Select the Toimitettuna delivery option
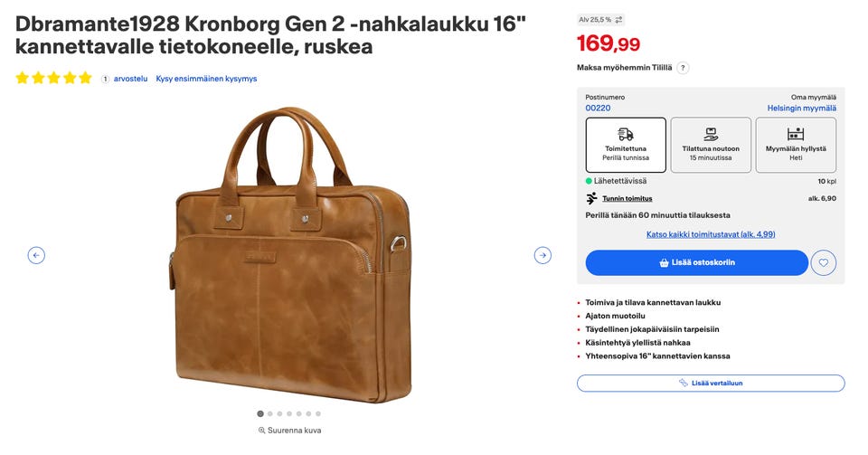The width and height of the screenshot is (868, 455). [626, 145]
